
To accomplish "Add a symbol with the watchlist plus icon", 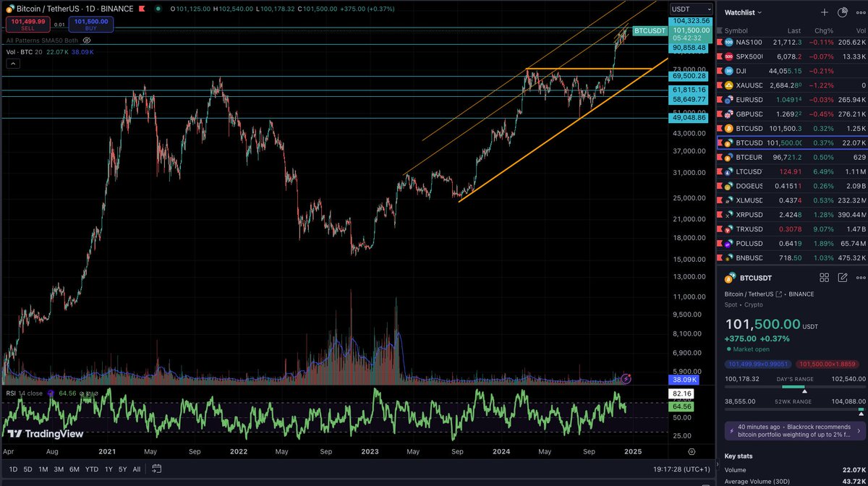I will tap(824, 12).
